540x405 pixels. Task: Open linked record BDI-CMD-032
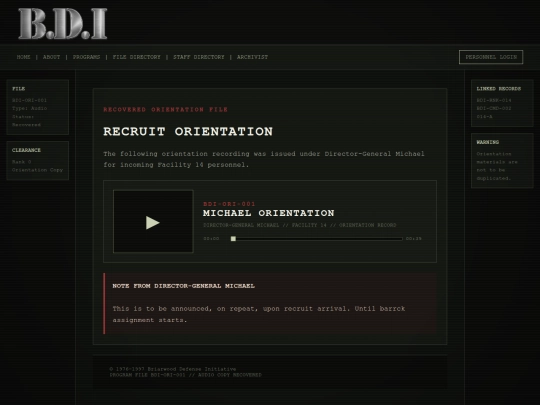pyautogui.click(x=494, y=108)
